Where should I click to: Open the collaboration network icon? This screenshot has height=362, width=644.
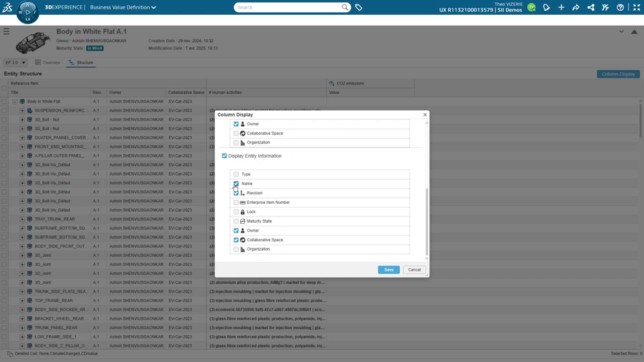(x=590, y=7)
